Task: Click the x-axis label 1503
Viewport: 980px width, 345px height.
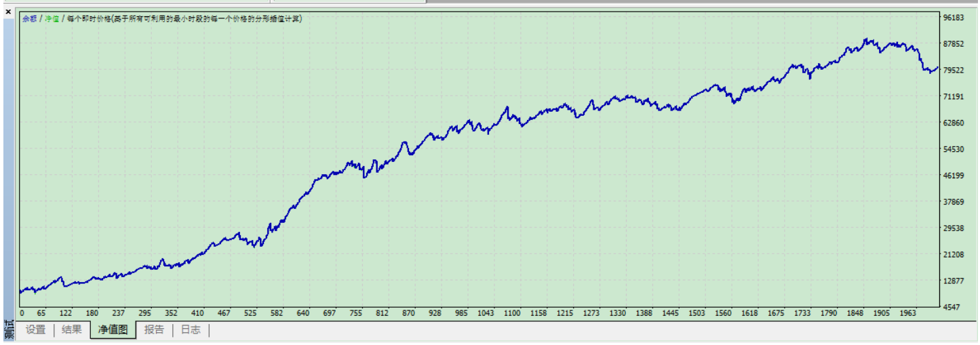Action: [697, 313]
